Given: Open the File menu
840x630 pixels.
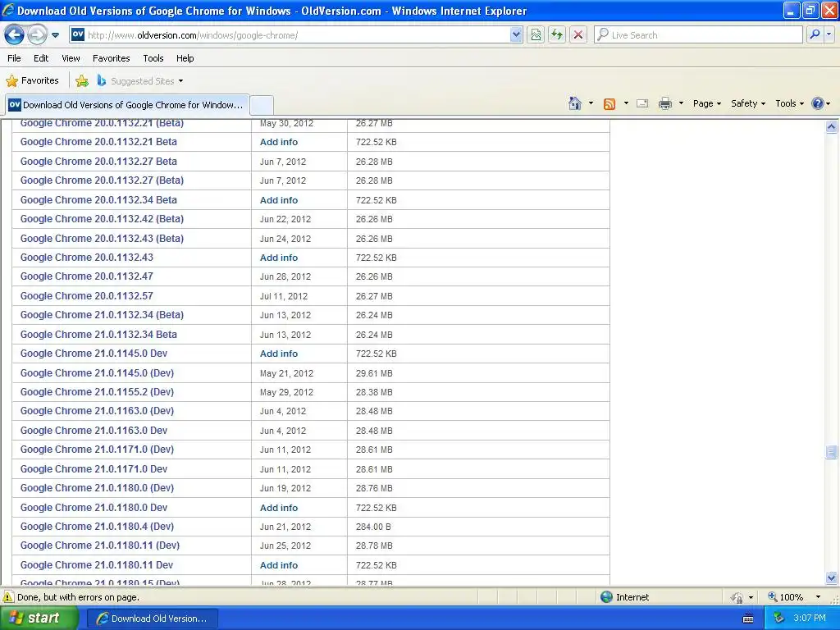Looking at the screenshot, I should pyautogui.click(x=14, y=58).
